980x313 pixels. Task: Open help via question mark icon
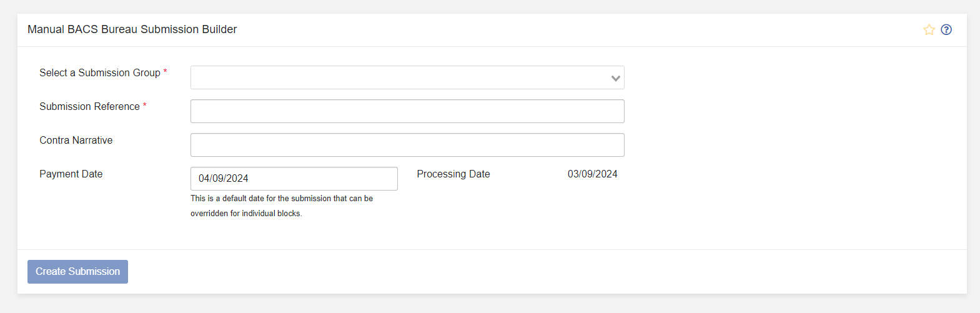coord(946,29)
